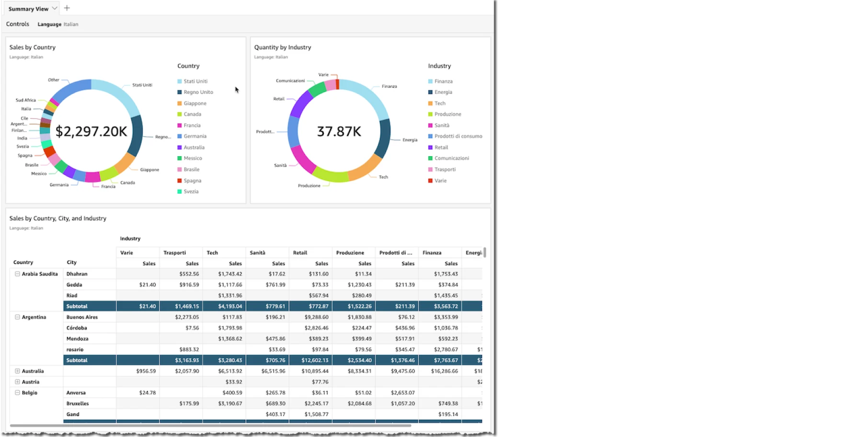Screen dimensions: 868x437
Task: Click the Controls label in the bar
Action: coord(18,24)
